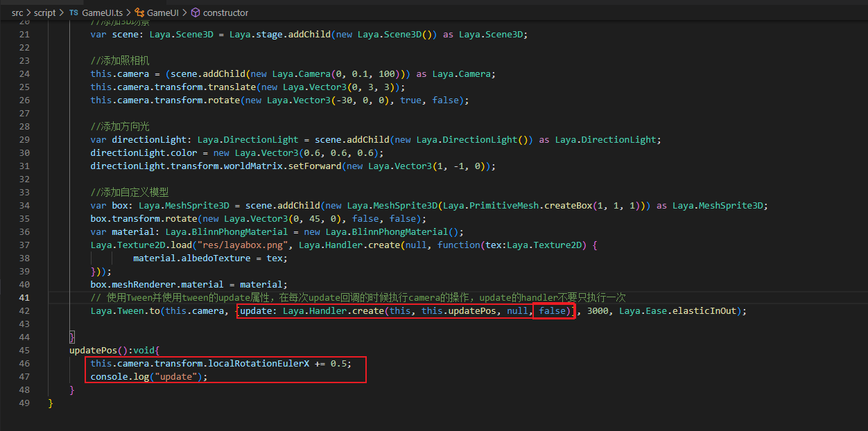Open the src folder breadcrumb
This screenshot has width=868, height=431.
[17, 12]
